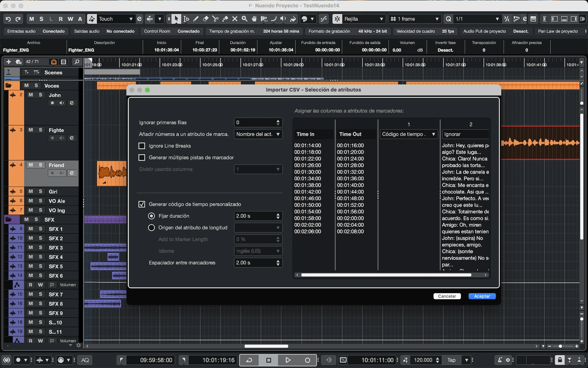This screenshot has height=368, width=588.
Task: Select the Draw pencil tool
Action: [196, 19]
